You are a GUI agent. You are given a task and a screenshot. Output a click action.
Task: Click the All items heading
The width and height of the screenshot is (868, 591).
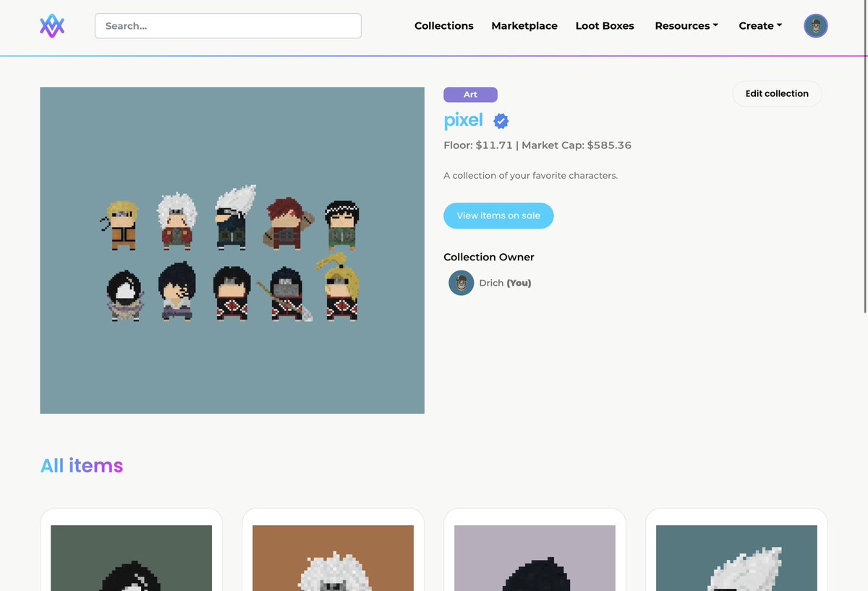(x=82, y=466)
